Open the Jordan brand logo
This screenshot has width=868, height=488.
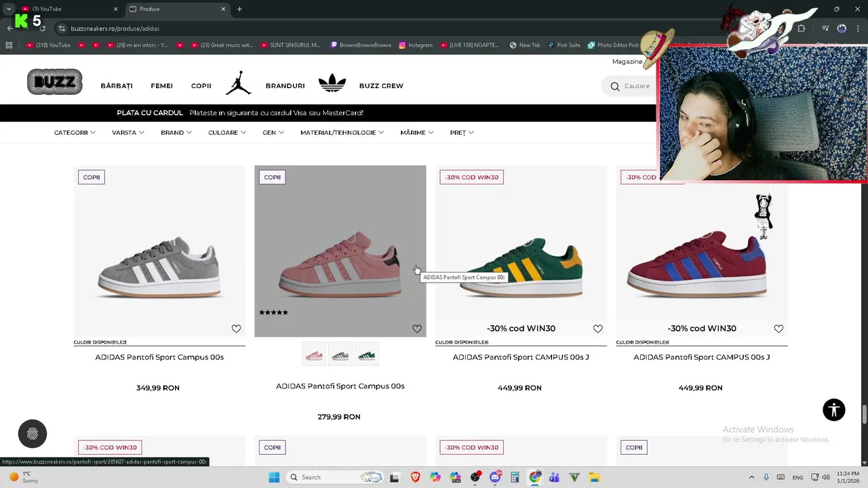tap(238, 83)
